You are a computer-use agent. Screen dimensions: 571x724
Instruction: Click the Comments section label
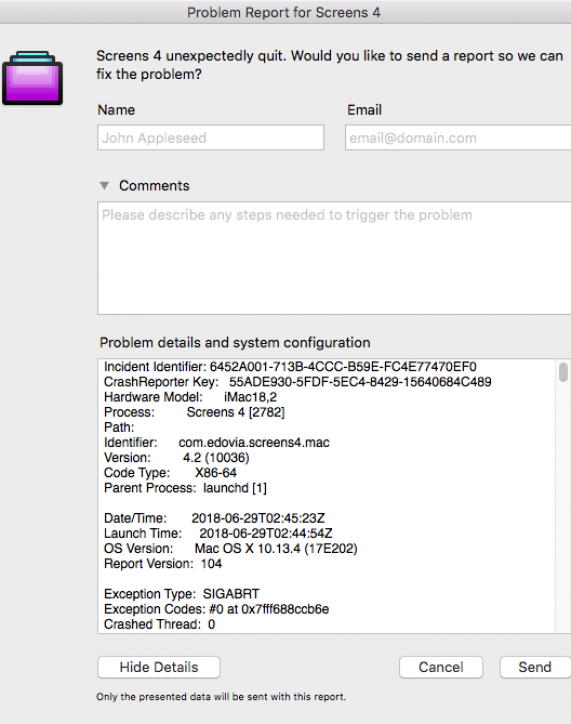pos(154,186)
